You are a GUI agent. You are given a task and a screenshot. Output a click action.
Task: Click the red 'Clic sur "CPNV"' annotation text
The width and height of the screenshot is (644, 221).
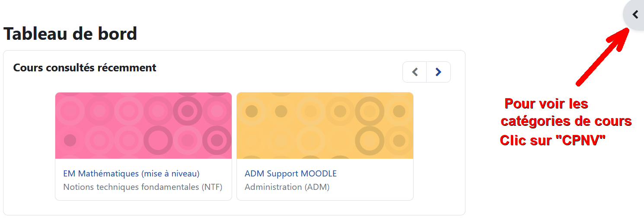[x=552, y=140]
